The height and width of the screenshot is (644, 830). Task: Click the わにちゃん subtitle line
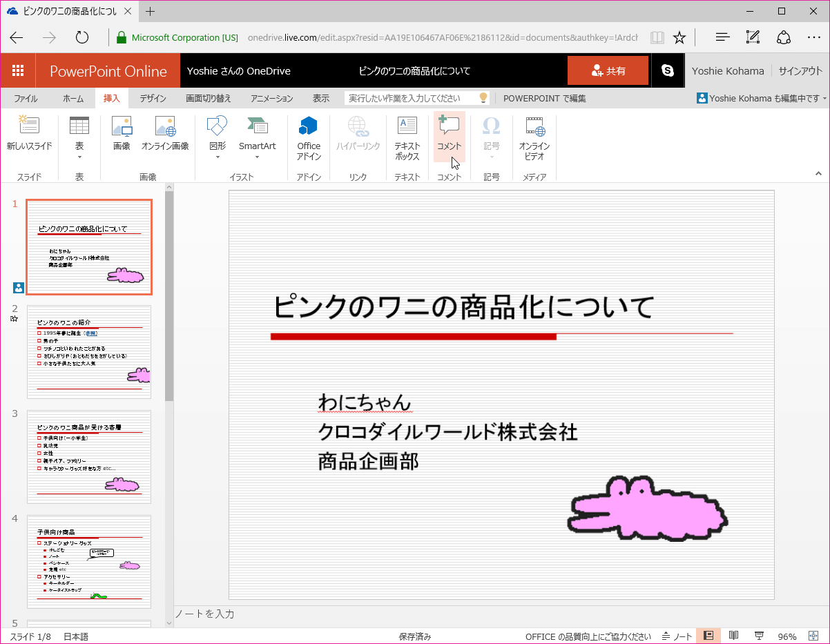click(x=365, y=402)
